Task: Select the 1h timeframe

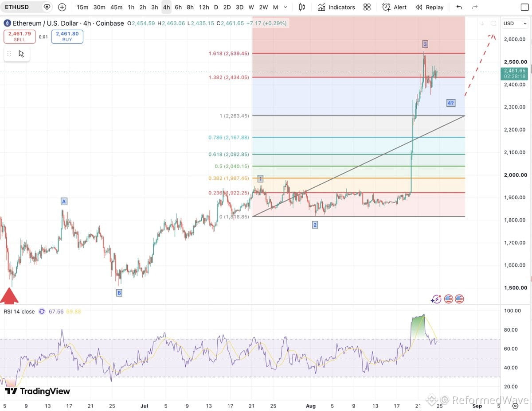Action: click(131, 7)
